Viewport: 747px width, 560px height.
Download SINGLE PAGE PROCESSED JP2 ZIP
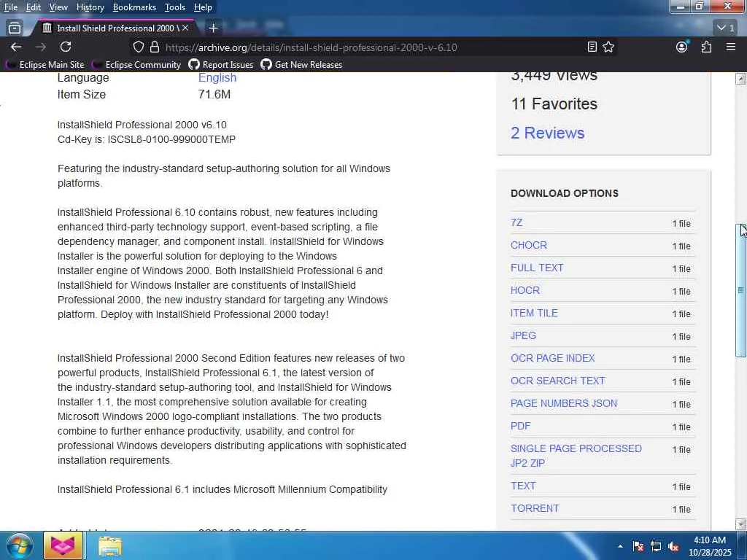pyautogui.click(x=576, y=456)
